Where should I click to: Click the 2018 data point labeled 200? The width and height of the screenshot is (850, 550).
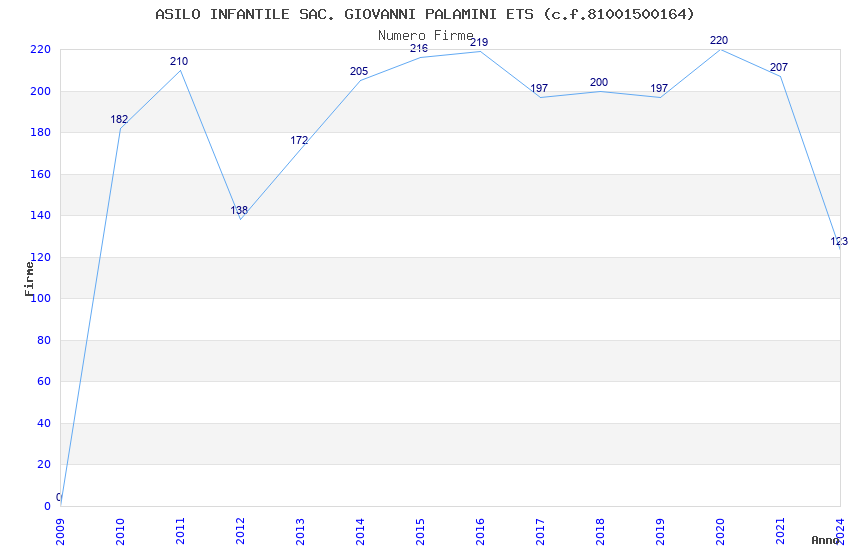click(600, 91)
